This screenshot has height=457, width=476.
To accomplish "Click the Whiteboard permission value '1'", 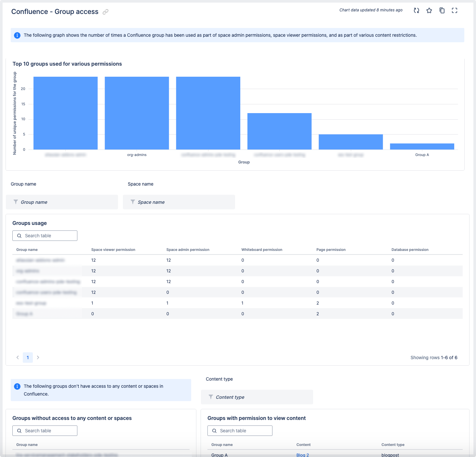I will point(243,303).
